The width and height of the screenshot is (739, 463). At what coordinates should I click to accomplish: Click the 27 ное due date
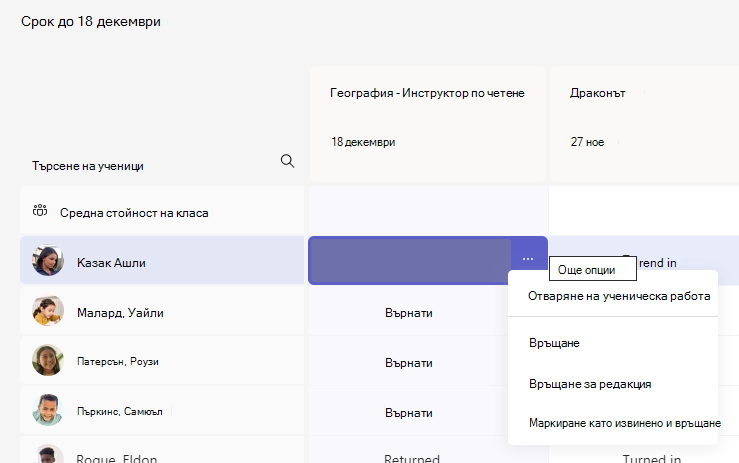(x=587, y=142)
